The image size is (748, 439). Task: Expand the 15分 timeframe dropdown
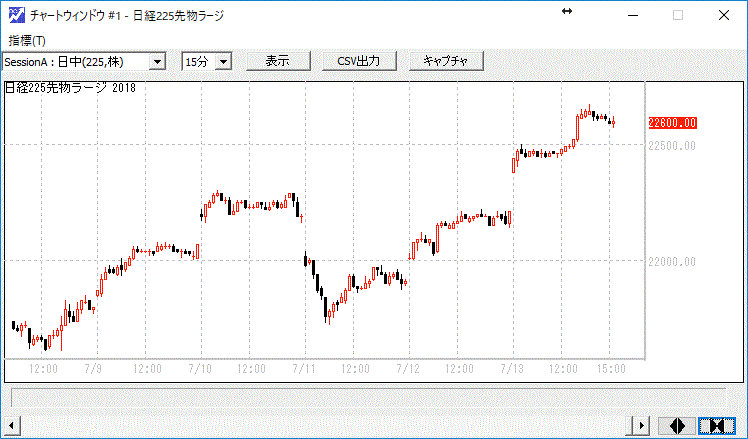(223, 62)
